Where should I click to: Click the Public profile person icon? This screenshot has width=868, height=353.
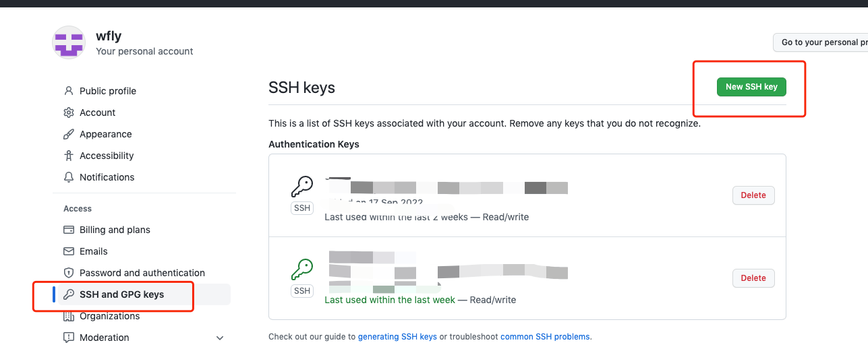68,91
